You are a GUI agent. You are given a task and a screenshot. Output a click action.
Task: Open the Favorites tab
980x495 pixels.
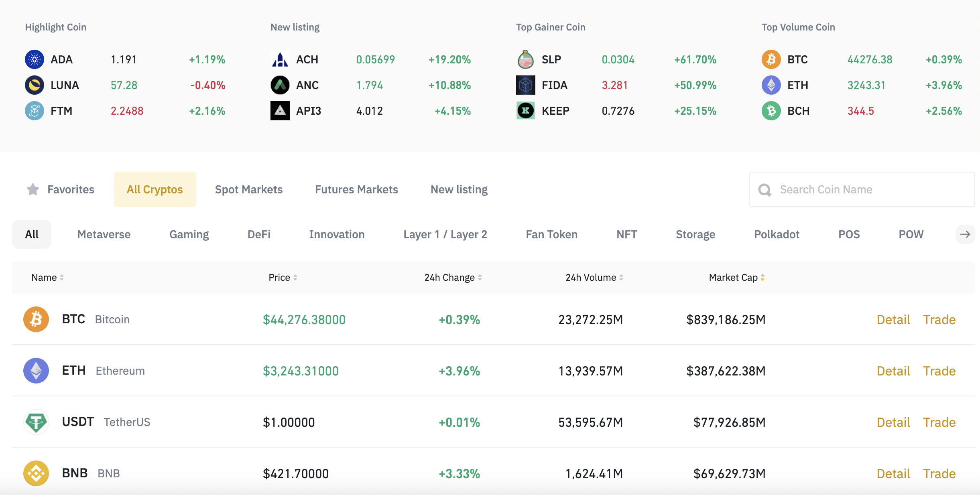tap(60, 189)
